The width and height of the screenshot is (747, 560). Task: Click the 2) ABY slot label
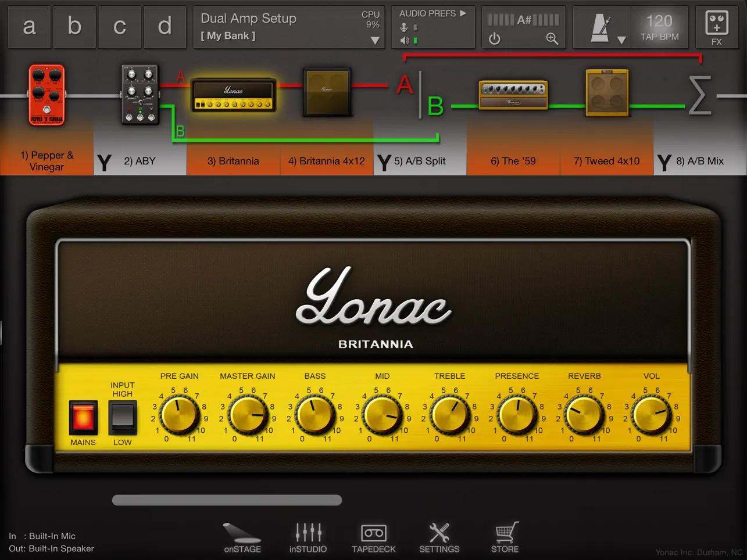[140, 161]
